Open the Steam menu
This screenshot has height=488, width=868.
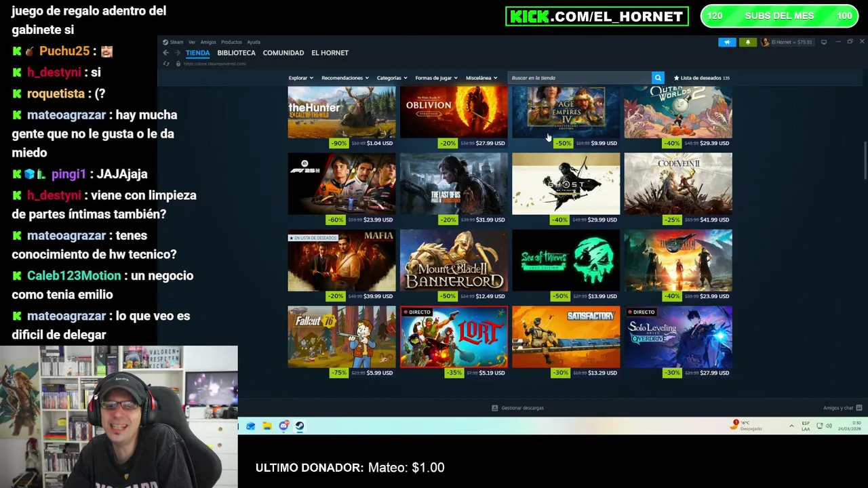coord(174,42)
